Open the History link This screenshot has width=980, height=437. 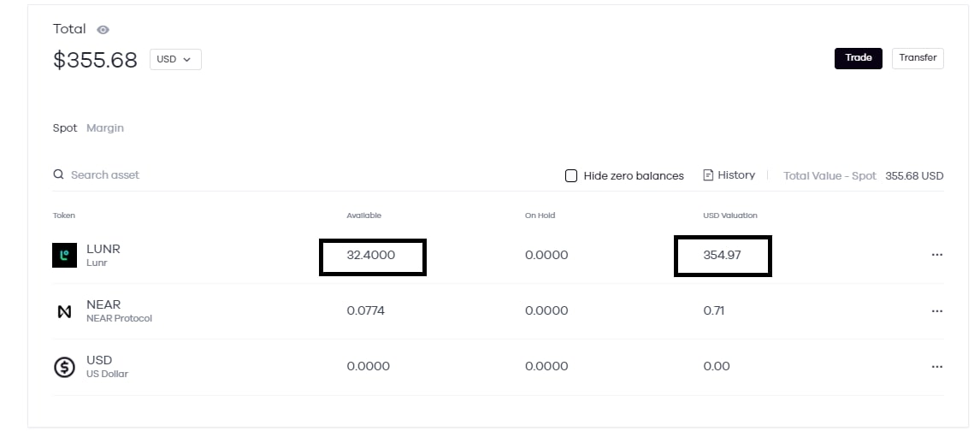click(735, 175)
